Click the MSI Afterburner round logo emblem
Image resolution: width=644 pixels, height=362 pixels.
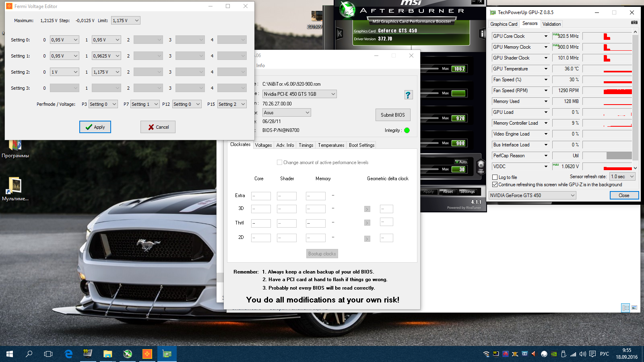click(347, 10)
